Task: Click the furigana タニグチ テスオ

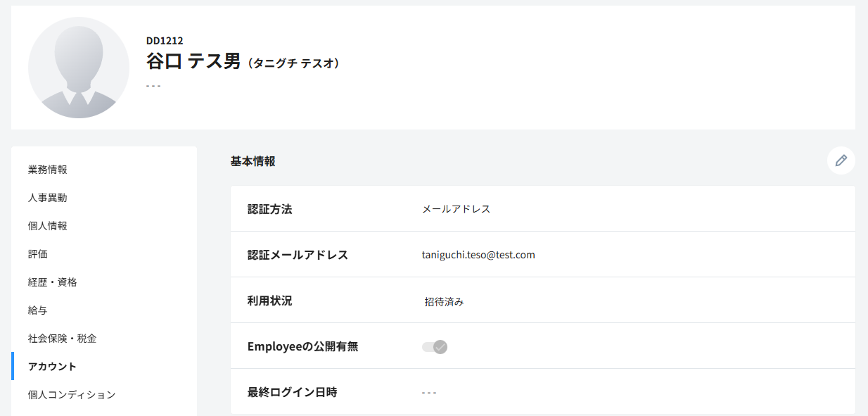Action: point(293,63)
